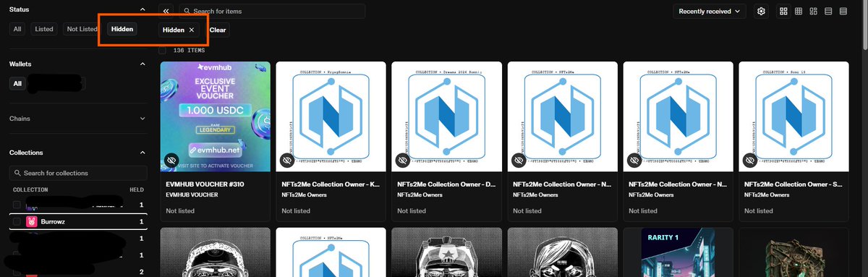Select the Not Listed status filter
The image size is (868, 277).
(x=82, y=29)
